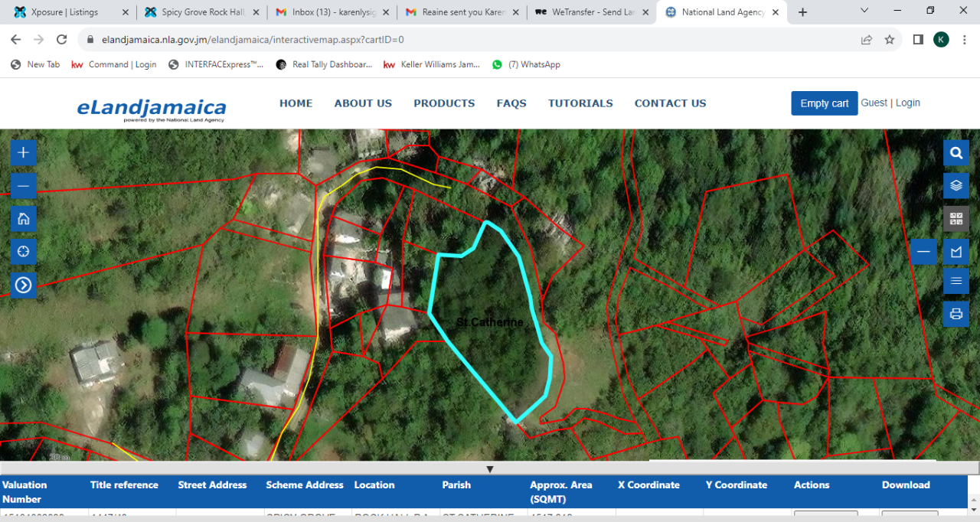The image size is (980, 522).
Task: Open the legend list icon
Action: (x=955, y=281)
